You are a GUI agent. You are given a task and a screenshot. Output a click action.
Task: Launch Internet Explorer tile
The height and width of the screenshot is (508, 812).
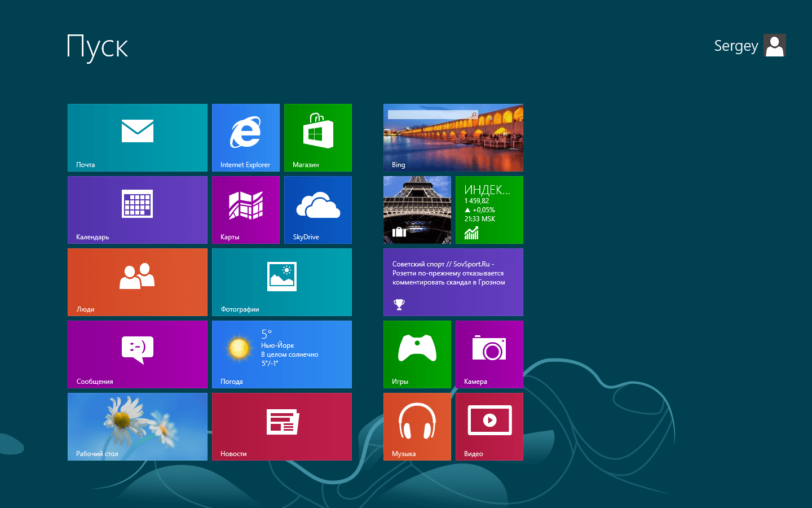point(246,138)
